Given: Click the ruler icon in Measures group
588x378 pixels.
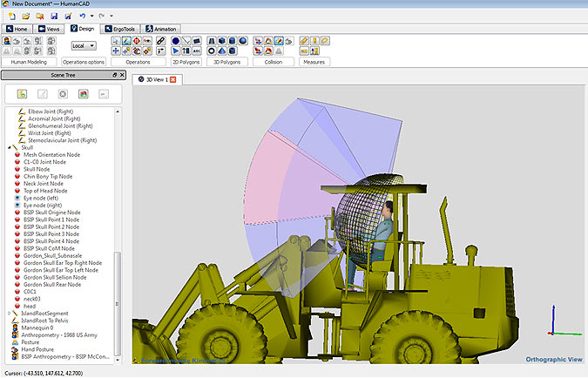Looking at the screenshot, I should pyautogui.click(x=304, y=41).
